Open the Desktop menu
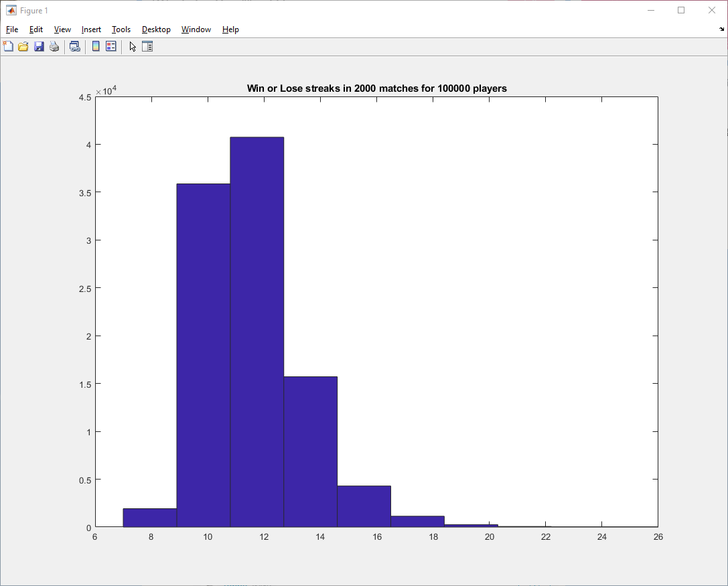The height and width of the screenshot is (586, 728). (156, 29)
